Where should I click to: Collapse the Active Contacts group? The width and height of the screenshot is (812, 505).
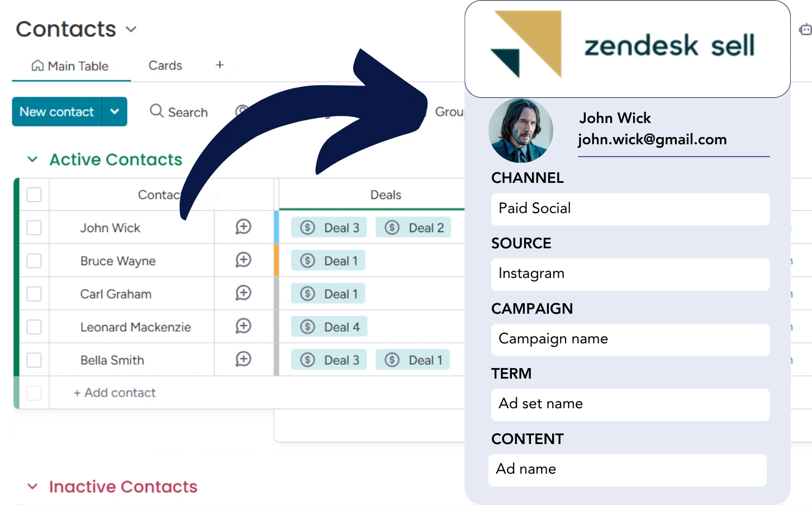[x=32, y=159]
